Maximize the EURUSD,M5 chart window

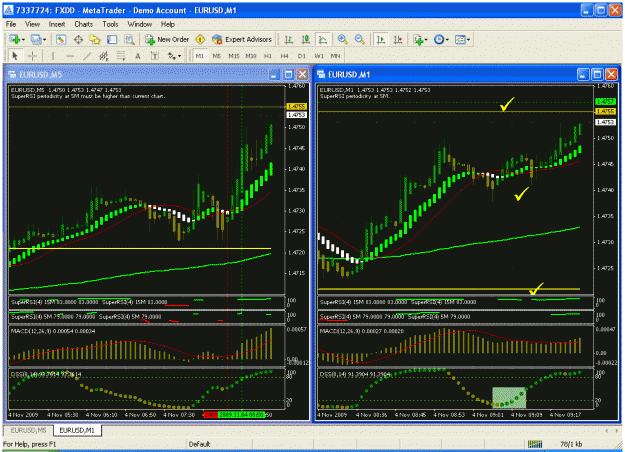pyautogui.click(x=289, y=75)
